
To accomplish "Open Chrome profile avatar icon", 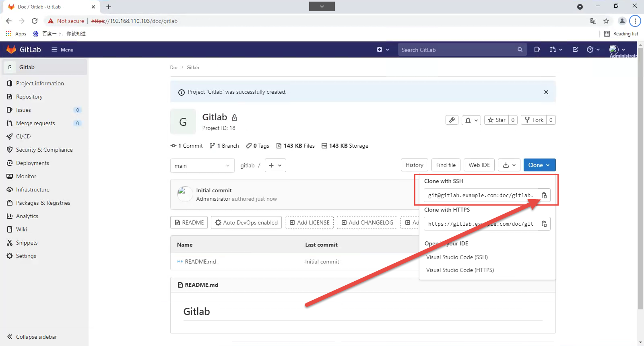I will coord(622,21).
